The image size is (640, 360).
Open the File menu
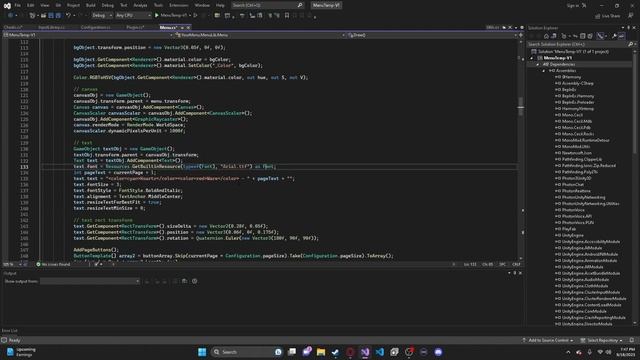coord(18,5)
